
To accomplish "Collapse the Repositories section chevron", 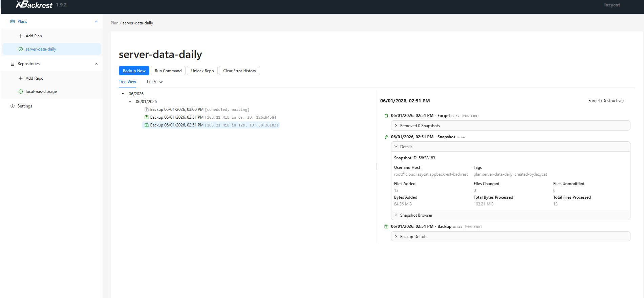I will (96, 64).
